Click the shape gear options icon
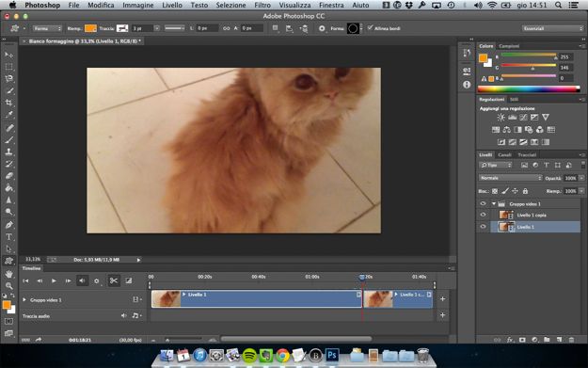 click(x=322, y=28)
